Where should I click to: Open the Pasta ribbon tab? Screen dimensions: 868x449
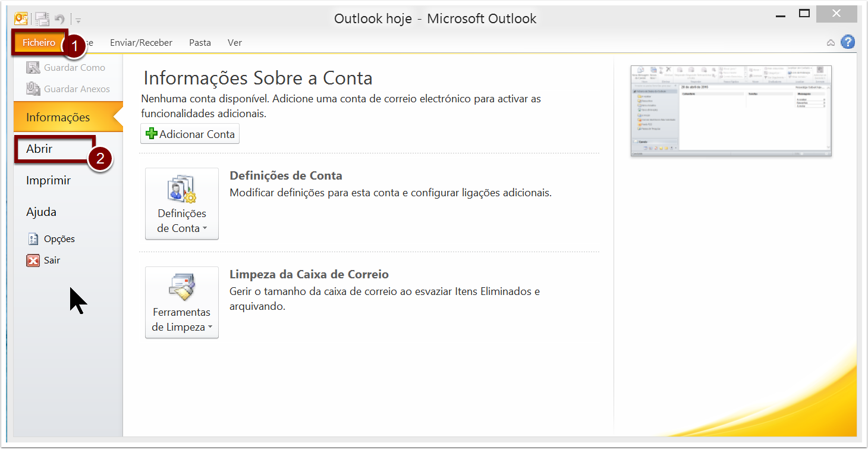tap(200, 43)
